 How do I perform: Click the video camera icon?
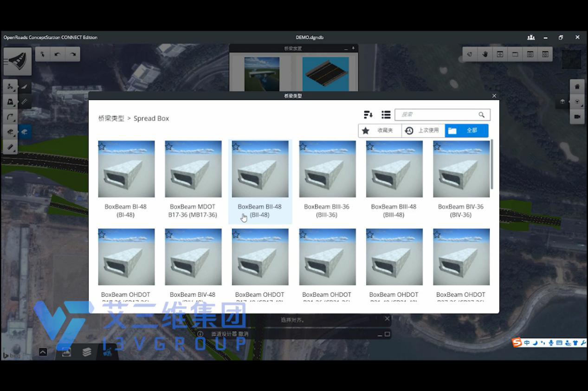pos(577,117)
